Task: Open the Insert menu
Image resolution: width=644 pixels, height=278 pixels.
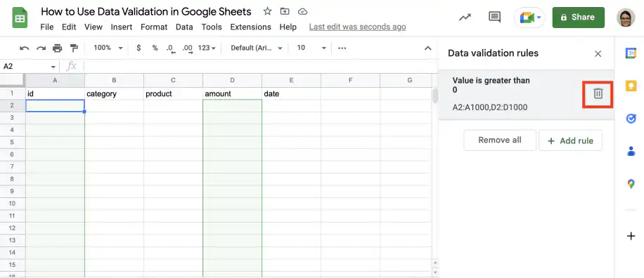Action: (x=122, y=27)
